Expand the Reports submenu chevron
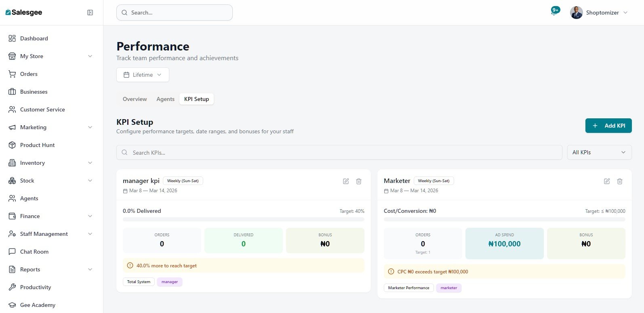Image resolution: width=644 pixels, height=313 pixels. (90, 269)
